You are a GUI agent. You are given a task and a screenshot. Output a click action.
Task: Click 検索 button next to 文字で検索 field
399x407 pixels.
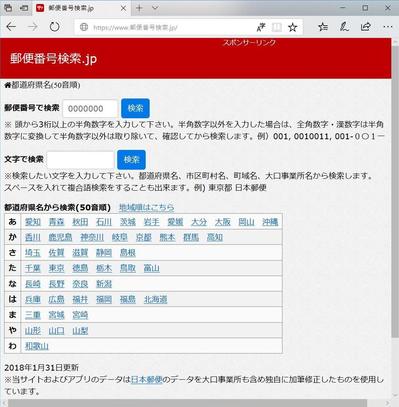coord(131,160)
